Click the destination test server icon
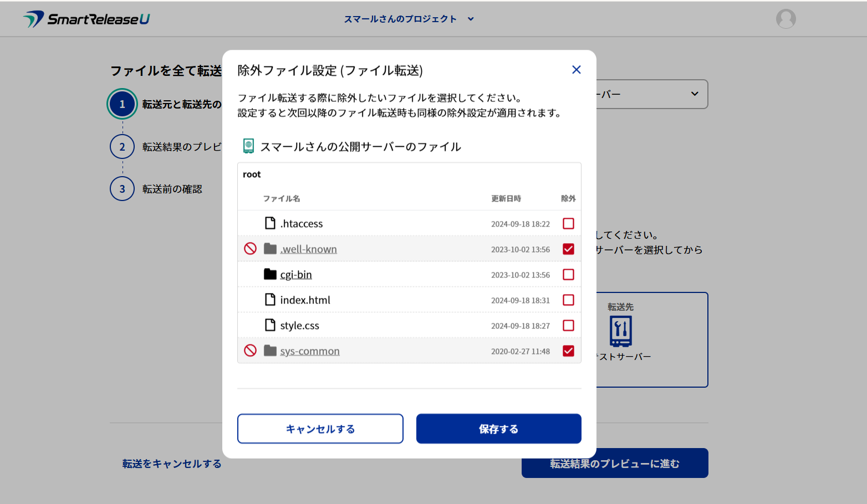The height and width of the screenshot is (504, 867). click(620, 331)
